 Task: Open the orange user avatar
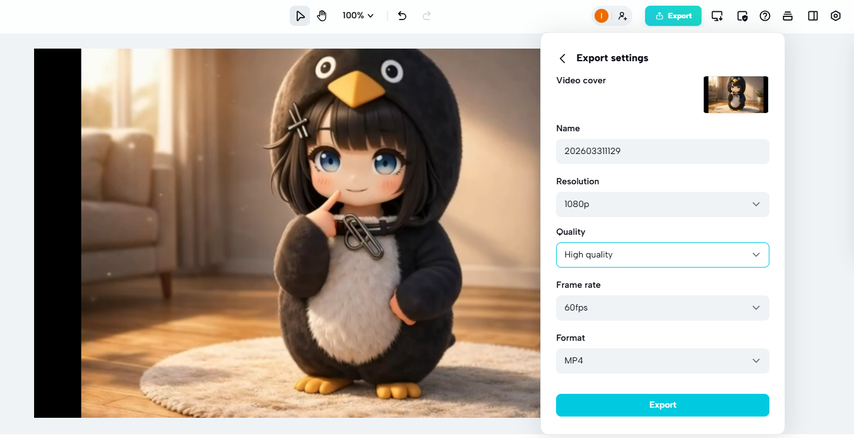click(601, 16)
